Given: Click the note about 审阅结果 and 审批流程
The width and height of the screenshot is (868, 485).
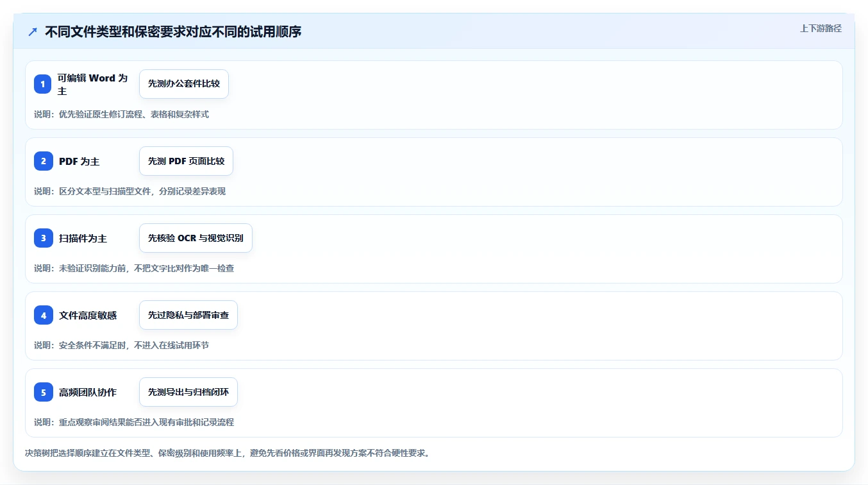Looking at the screenshot, I should (134, 422).
